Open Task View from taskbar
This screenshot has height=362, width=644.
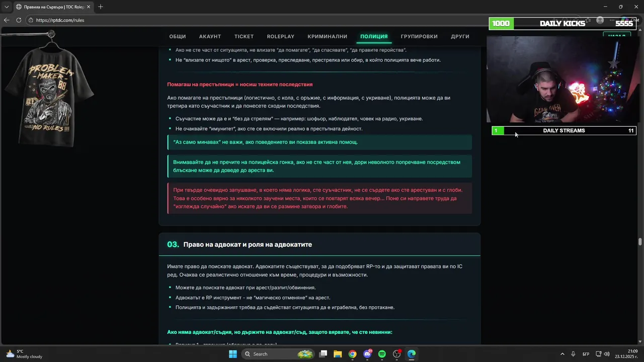(324, 354)
